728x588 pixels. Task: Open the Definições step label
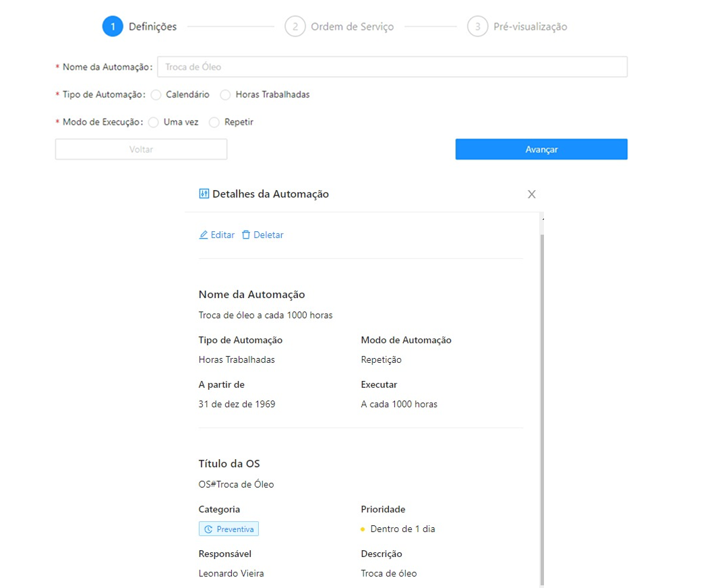pyautogui.click(x=153, y=26)
